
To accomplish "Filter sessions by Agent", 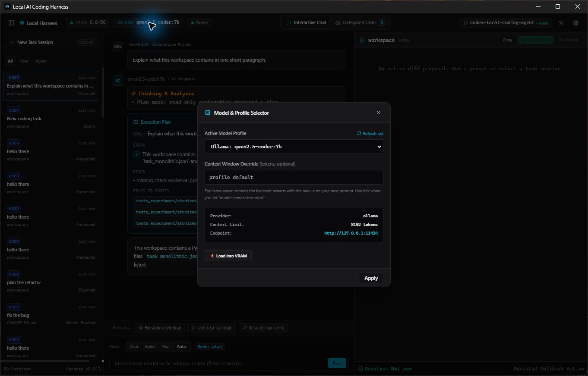I will (x=41, y=61).
